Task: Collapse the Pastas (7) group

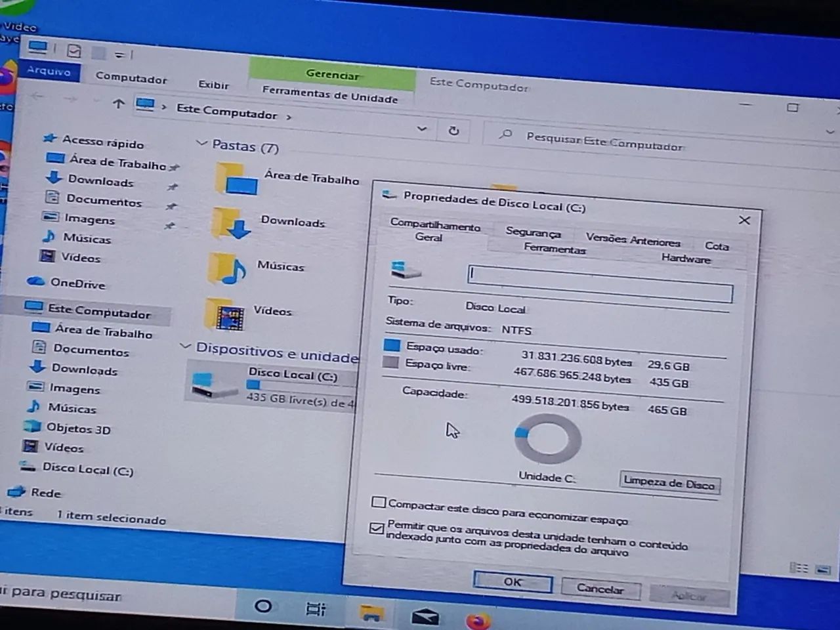Action: coord(201,142)
